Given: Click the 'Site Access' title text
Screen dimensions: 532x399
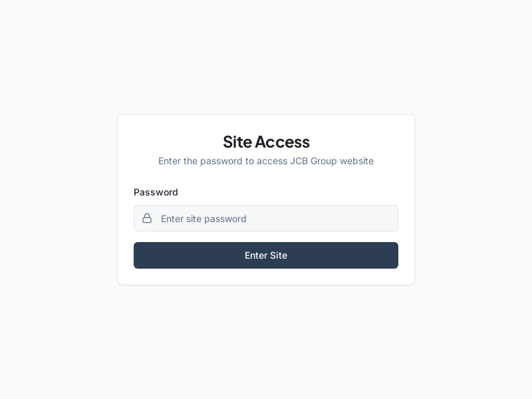Looking at the screenshot, I should (x=266, y=142).
